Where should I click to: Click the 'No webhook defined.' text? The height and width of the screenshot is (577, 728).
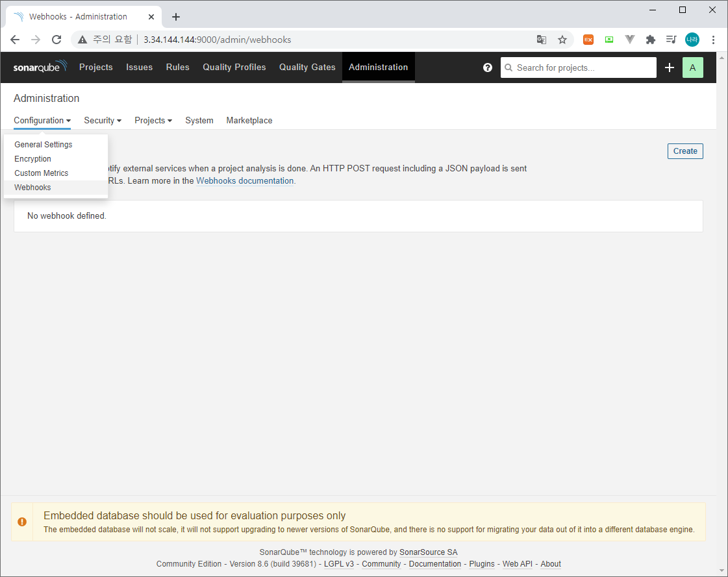tap(67, 216)
